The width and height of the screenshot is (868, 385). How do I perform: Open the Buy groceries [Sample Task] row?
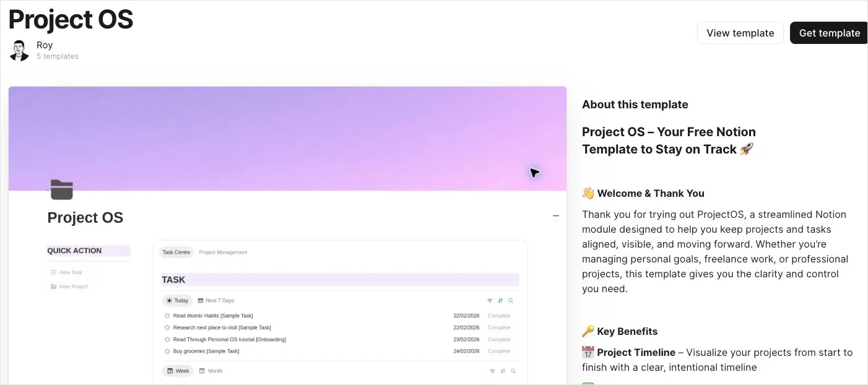(206, 351)
